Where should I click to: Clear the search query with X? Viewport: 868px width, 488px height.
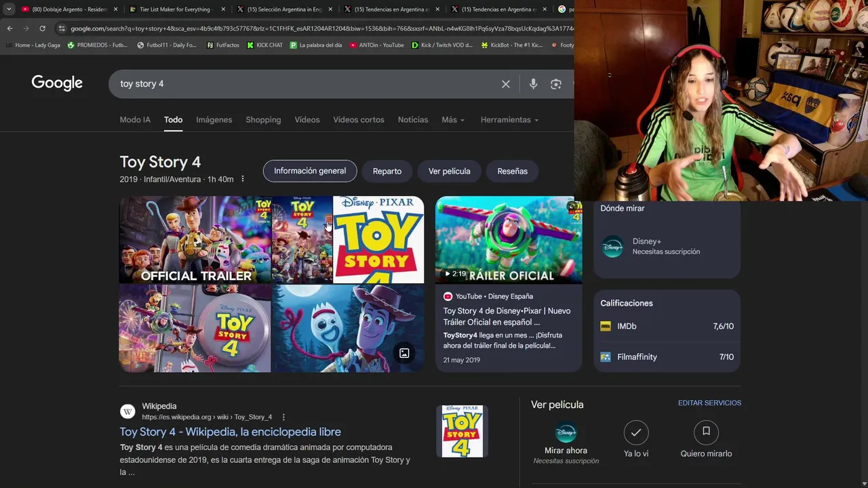pos(506,84)
